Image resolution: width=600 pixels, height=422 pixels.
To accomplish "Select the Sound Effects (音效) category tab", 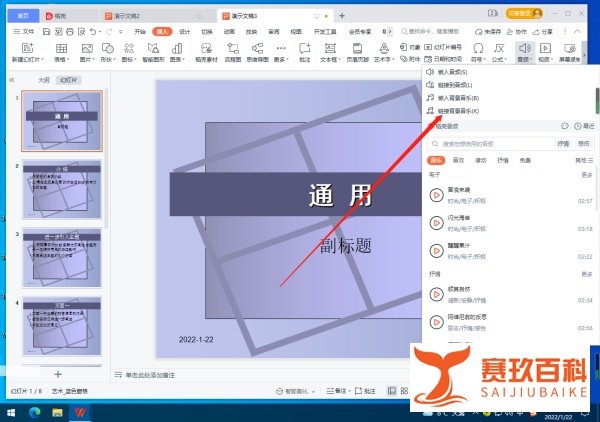I will click(458, 160).
